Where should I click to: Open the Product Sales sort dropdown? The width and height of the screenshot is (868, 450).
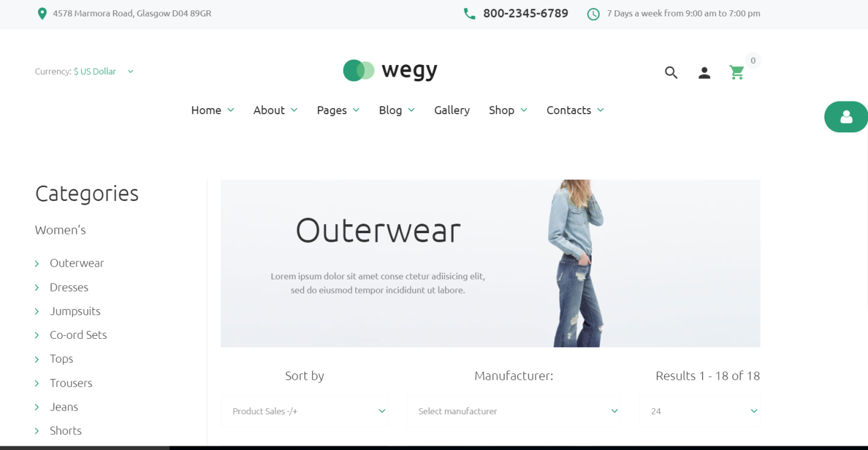tap(305, 411)
